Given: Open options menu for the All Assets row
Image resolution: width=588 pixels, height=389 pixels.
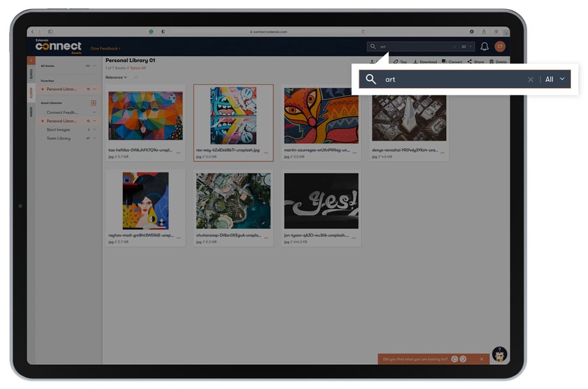Looking at the screenshot, I should (x=95, y=66).
